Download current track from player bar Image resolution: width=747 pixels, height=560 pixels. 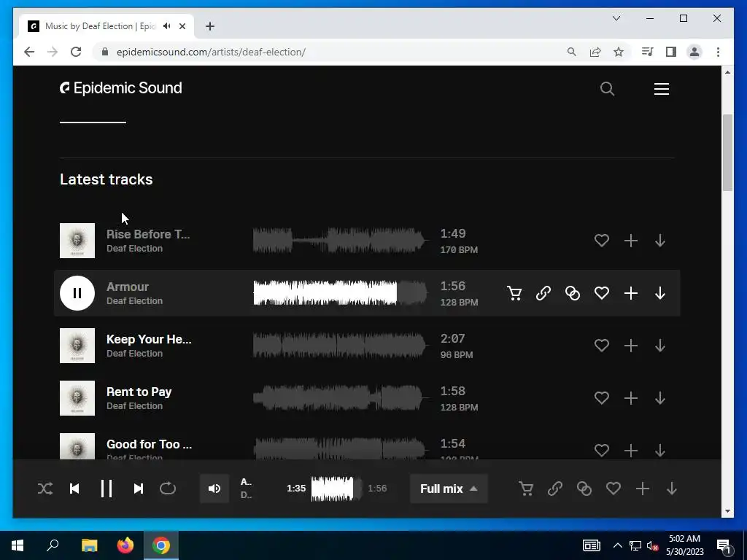(672, 489)
